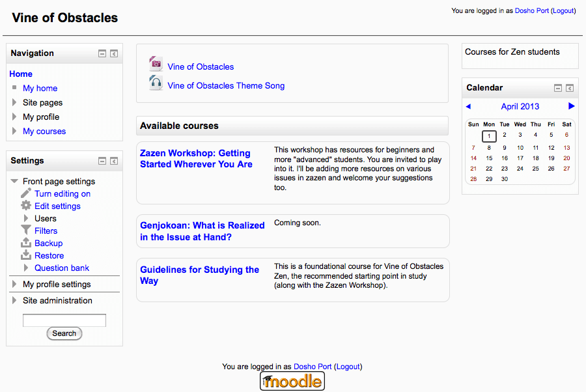Image resolution: width=586 pixels, height=392 pixels.
Task: Hide the Navigation block with minus icon
Action: click(102, 53)
